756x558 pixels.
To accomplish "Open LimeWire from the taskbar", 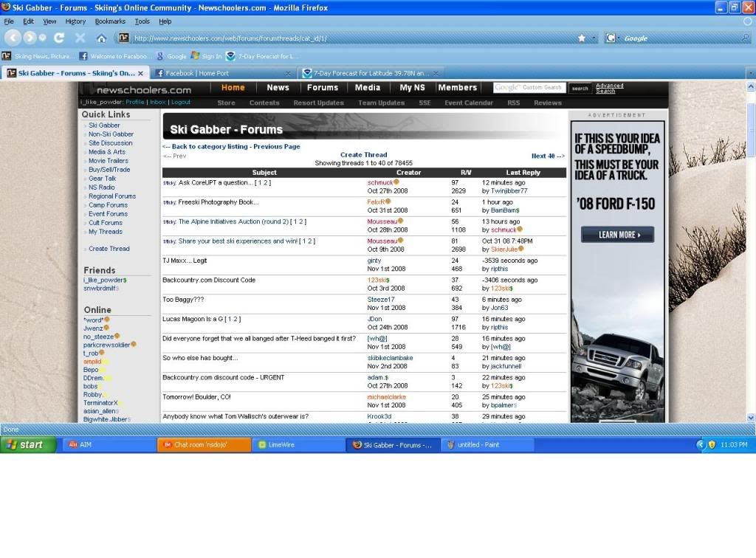I will 298,445.
